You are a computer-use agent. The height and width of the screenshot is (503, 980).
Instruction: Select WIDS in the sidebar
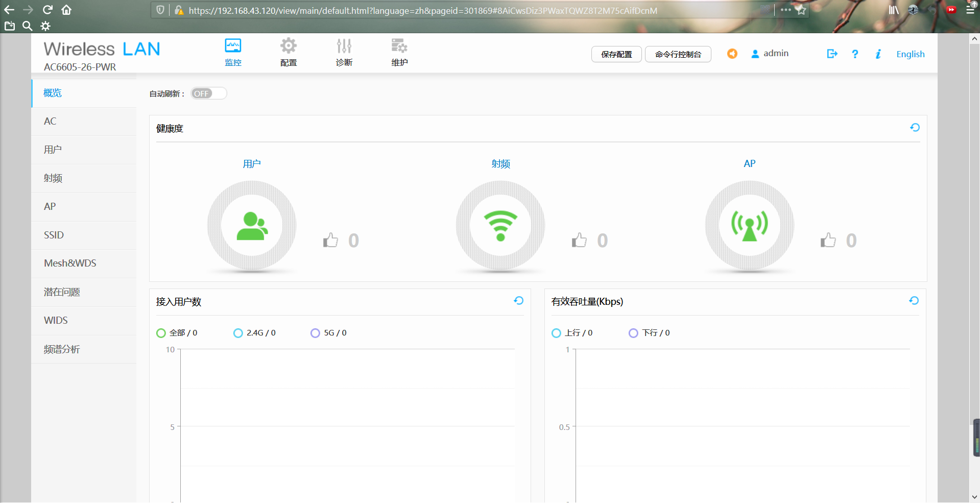coord(84,321)
